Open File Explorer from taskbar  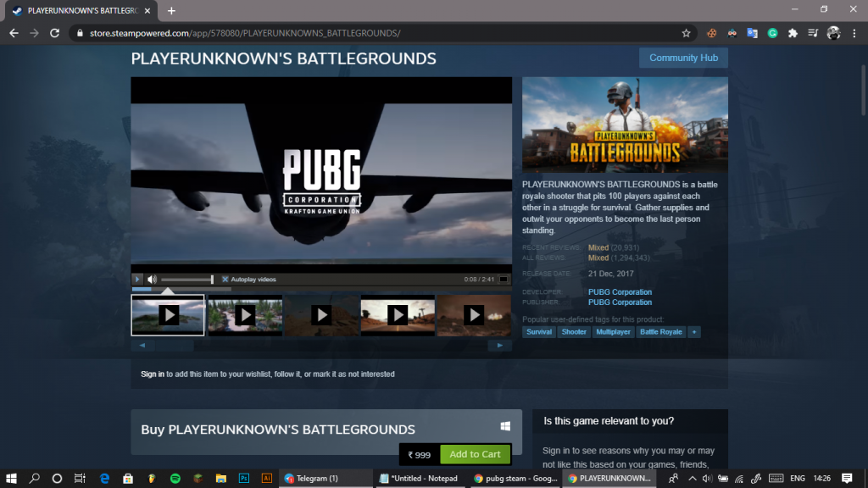(221, 478)
